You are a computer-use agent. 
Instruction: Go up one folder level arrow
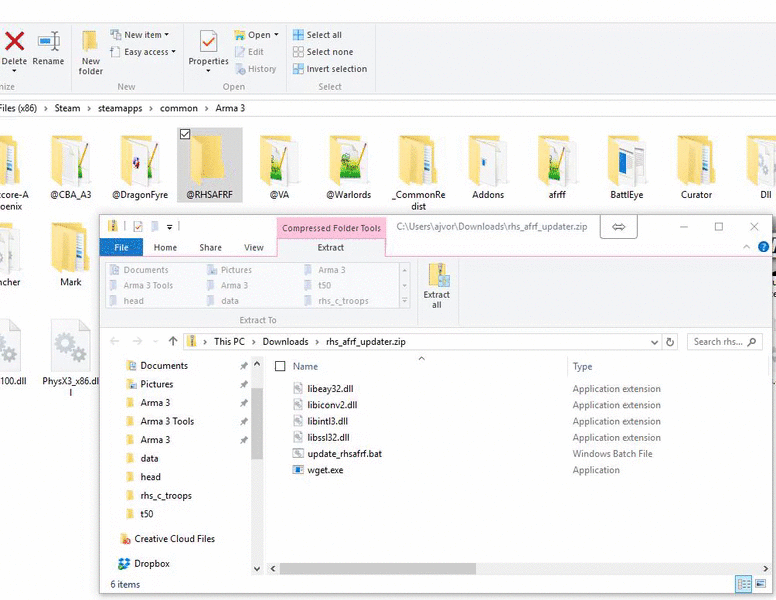click(173, 341)
